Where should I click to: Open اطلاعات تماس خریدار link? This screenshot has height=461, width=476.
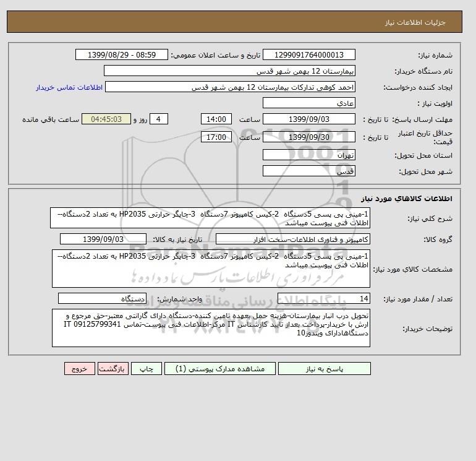(69, 87)
